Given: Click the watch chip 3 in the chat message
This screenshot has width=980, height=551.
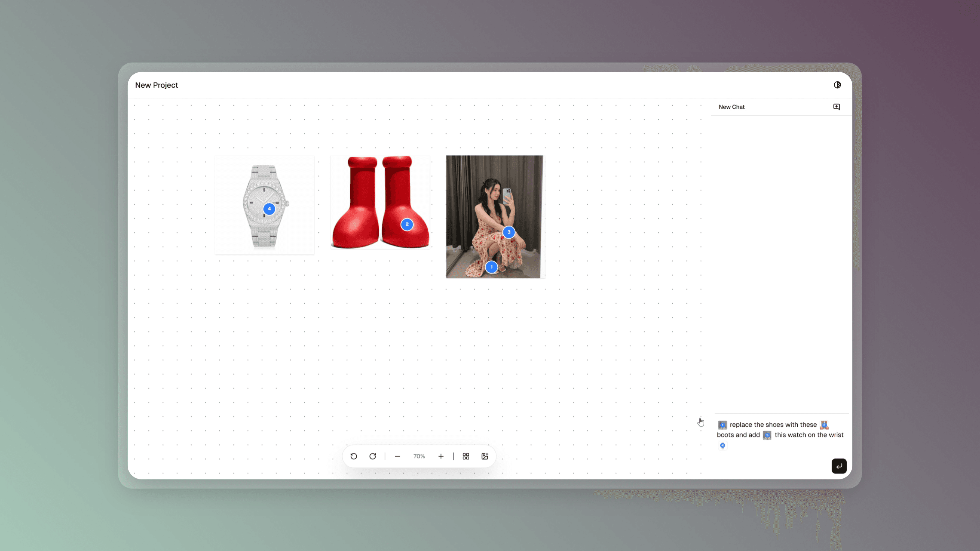Looking at the screenshot, I should (x=767, y=435).
